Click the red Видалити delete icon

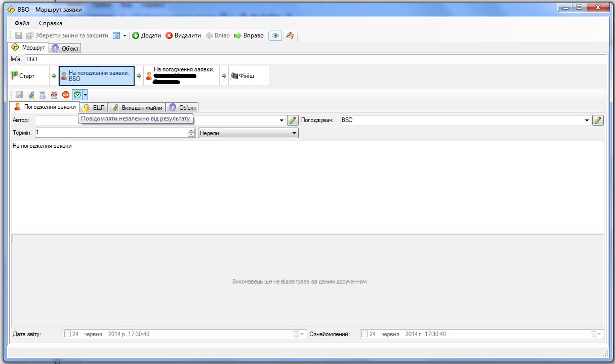[x=169, y=35]
